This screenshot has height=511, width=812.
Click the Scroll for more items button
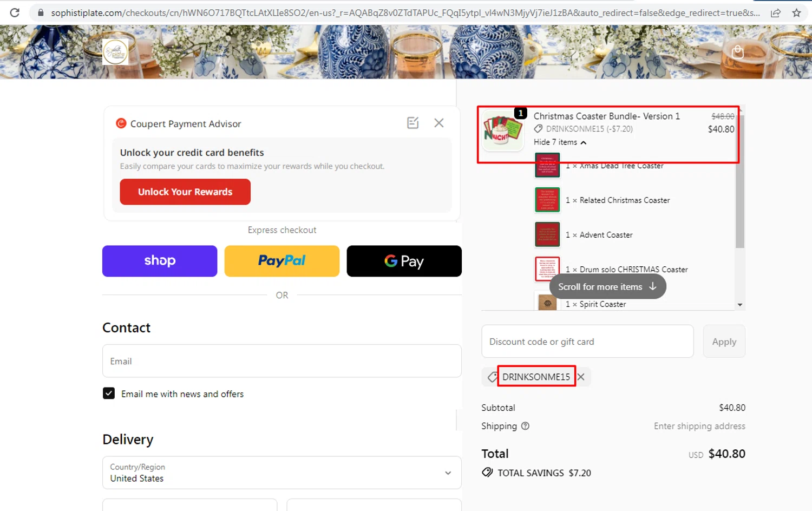click(x=608, y=287)
